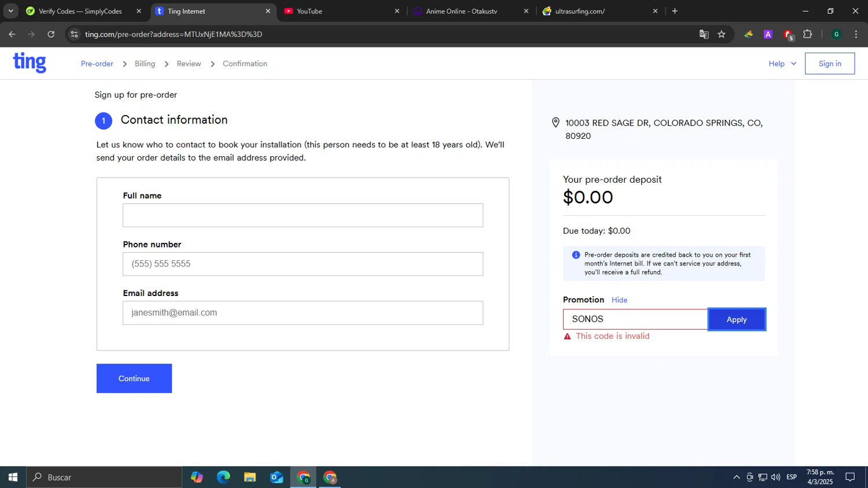Click the browser address bar URL
This screenshot has height=488, width=868.
pyautogui.click(x=174, y=34)
